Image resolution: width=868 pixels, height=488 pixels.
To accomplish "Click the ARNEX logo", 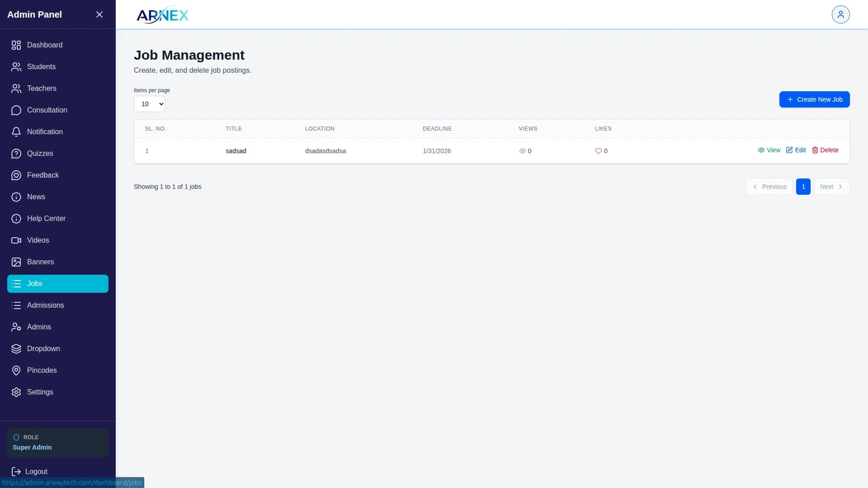I will coord(162,15).
